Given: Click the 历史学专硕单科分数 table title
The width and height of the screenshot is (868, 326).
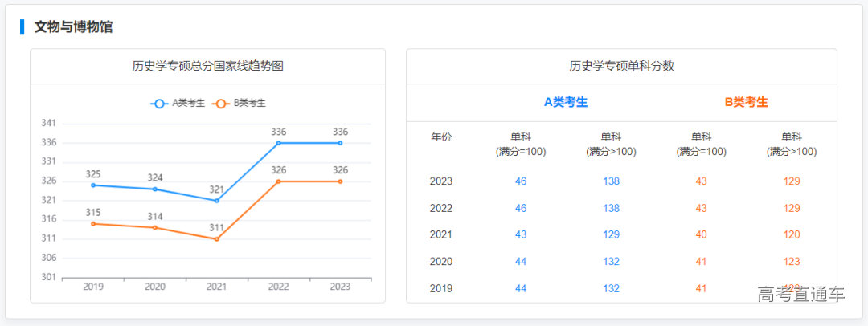Looking at the screenshot, I should coord(621,67).
